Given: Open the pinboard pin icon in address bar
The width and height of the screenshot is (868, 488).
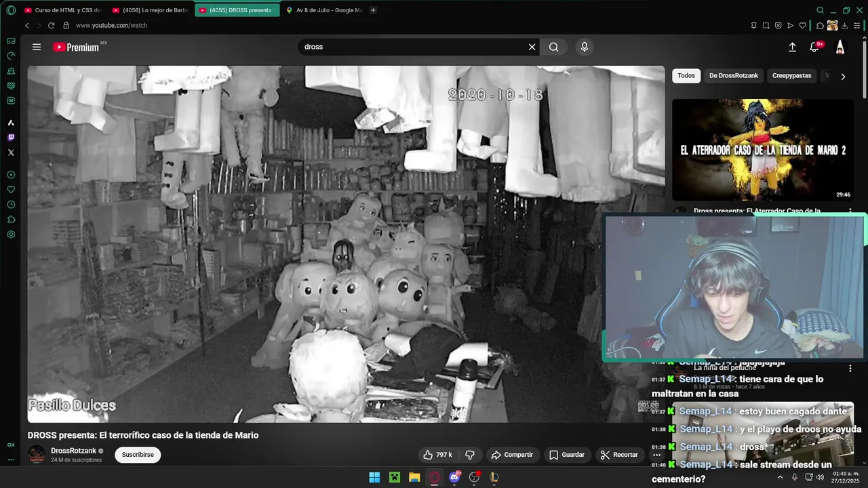Looking at the screenshot, I should coord(753,26).
